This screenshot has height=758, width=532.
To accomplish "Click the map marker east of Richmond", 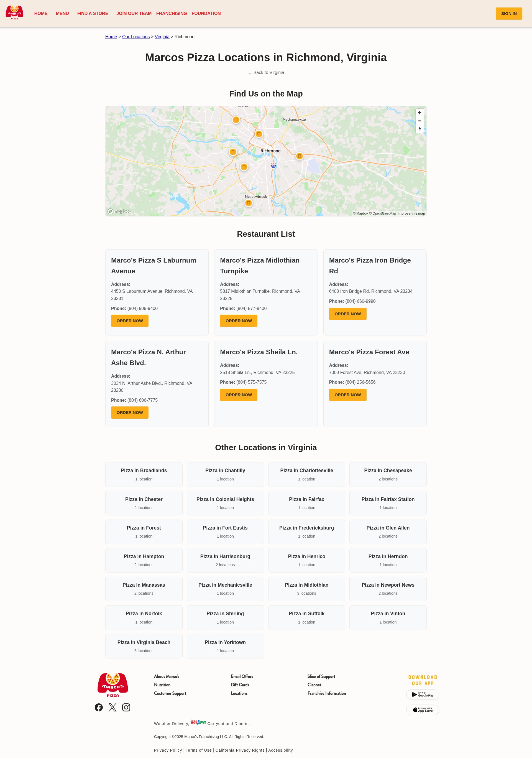I will 299,156.
